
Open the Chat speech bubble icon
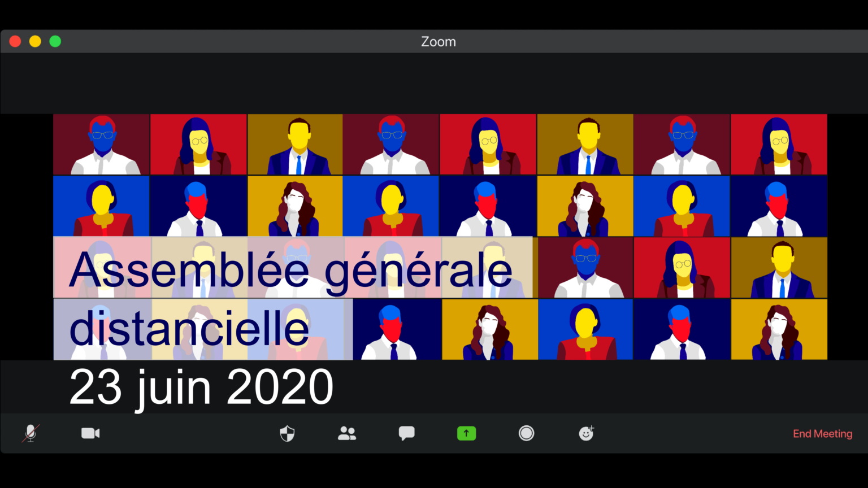coord(406,433)
